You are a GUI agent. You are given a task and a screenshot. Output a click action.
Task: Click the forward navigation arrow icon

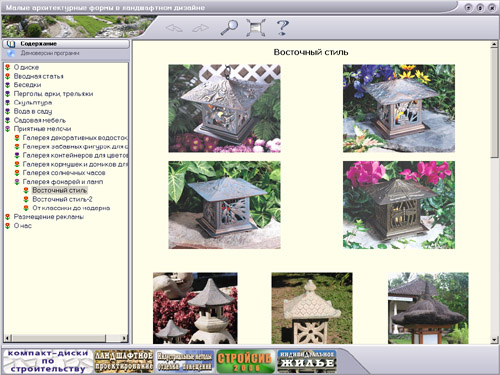pos(200,28)
